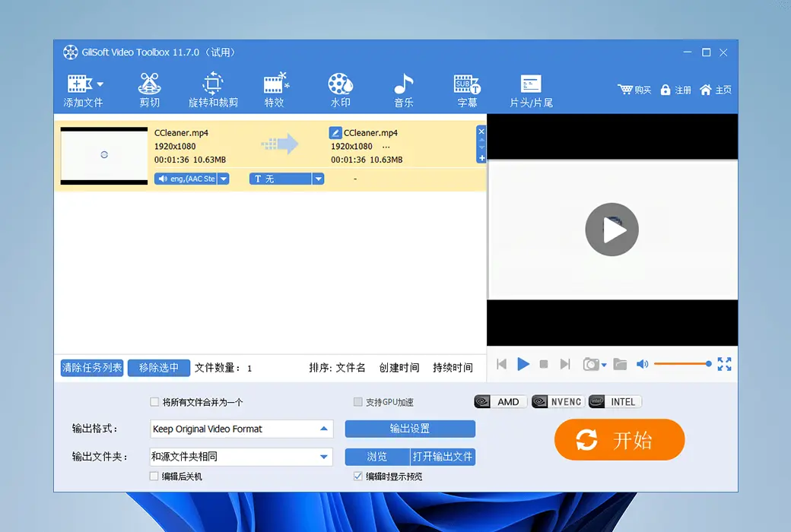This screenshot has width=791, height=532.
Task: Sort by 持续时间 duration
Action: click(x=453, y=368)
